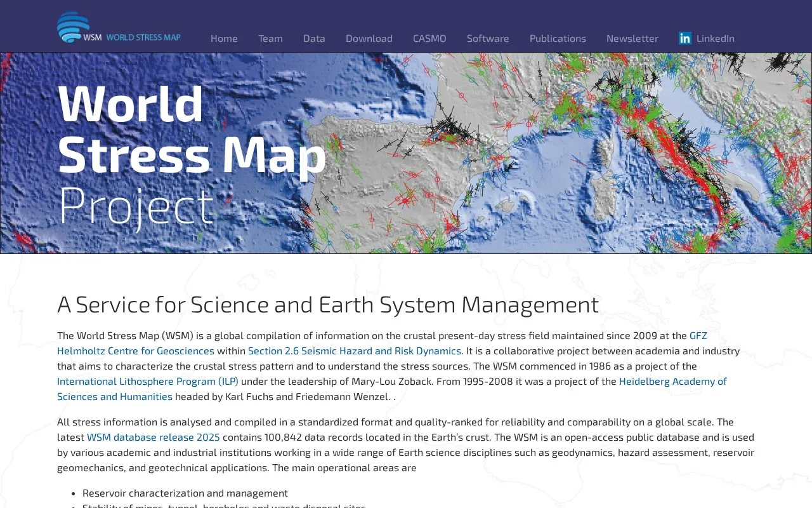The height and width of the screenshot is (508, 812).
Task: Open the Data menu item
Action: pos(314,38)
